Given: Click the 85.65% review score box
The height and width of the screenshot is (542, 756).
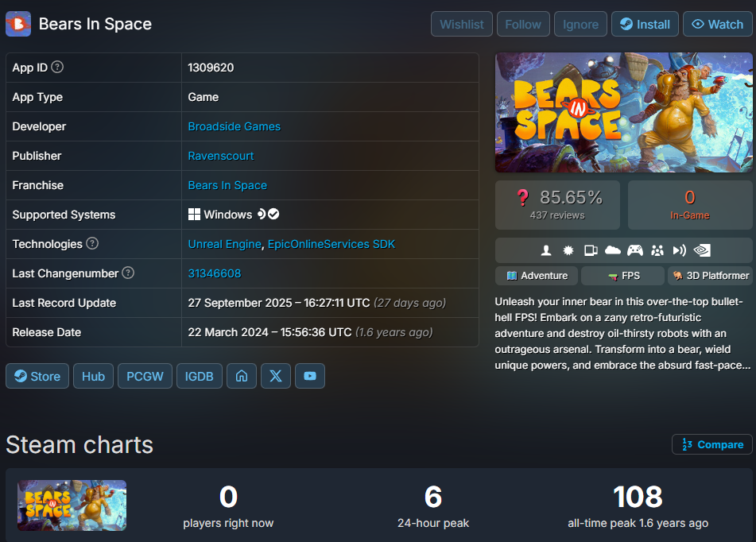Looking at the screenshot, I should tap(557, 205).
